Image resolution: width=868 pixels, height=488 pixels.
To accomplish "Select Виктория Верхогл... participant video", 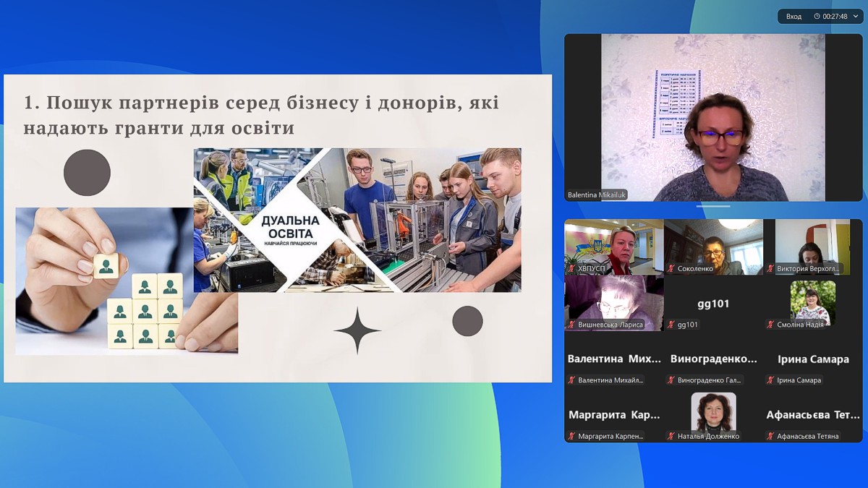I will point(813,247).
